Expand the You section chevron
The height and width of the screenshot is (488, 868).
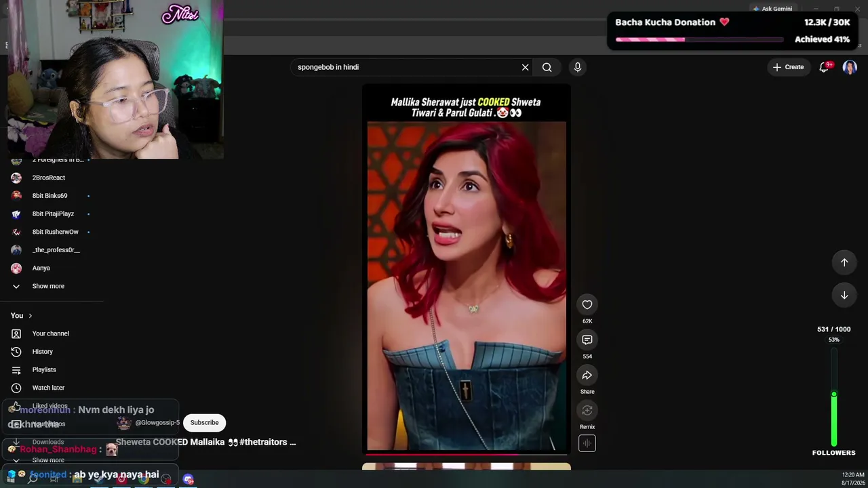click(30, 316)
